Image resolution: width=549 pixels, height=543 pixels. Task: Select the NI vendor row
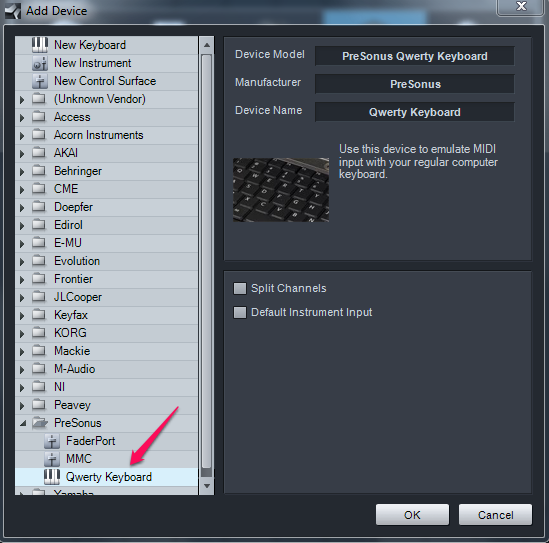[106, 387]
